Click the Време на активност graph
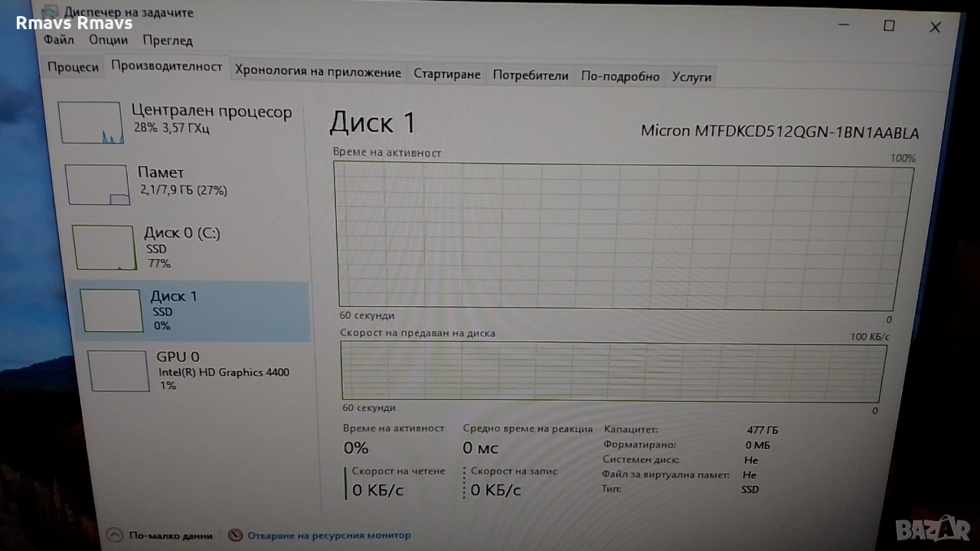The image size is (980, 551). pyautogui.click(x=623, y=237)
